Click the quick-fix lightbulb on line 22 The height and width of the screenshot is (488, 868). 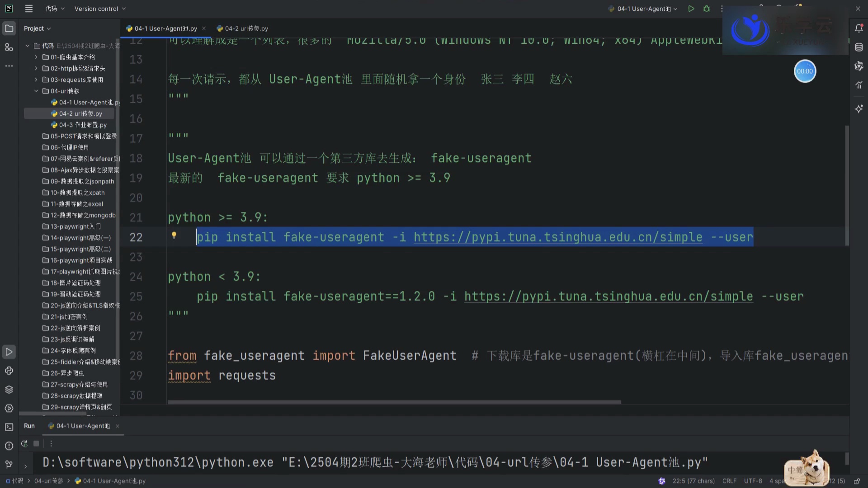click(174, 235)
